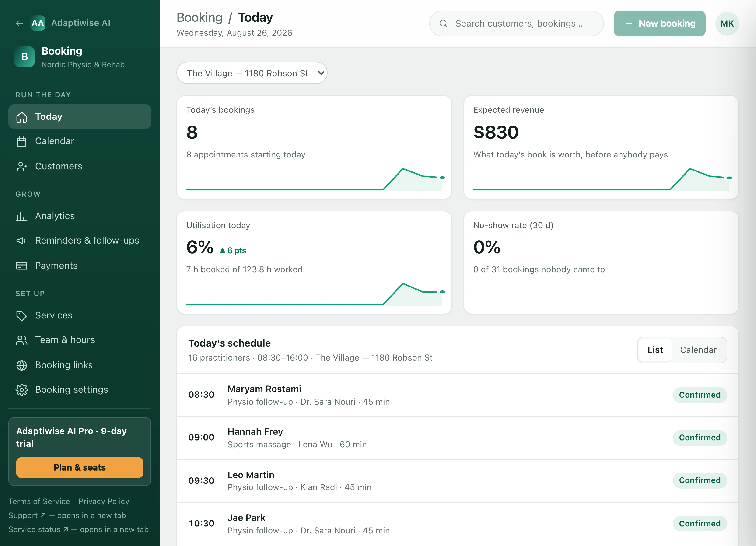
Task: Open Maryam Rostami's 08:30 appointment
Action: coord(457,395)
